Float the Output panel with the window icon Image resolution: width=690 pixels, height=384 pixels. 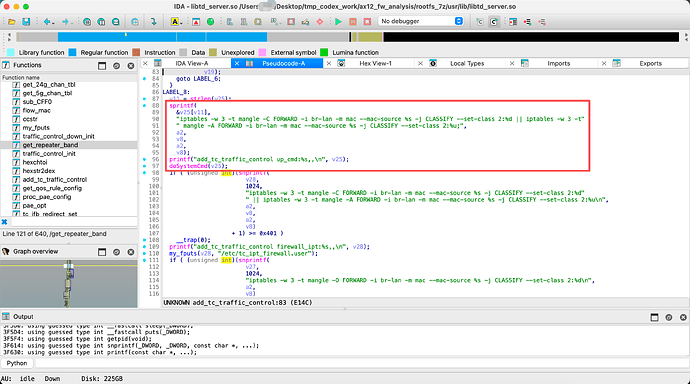tap(654, 317)
